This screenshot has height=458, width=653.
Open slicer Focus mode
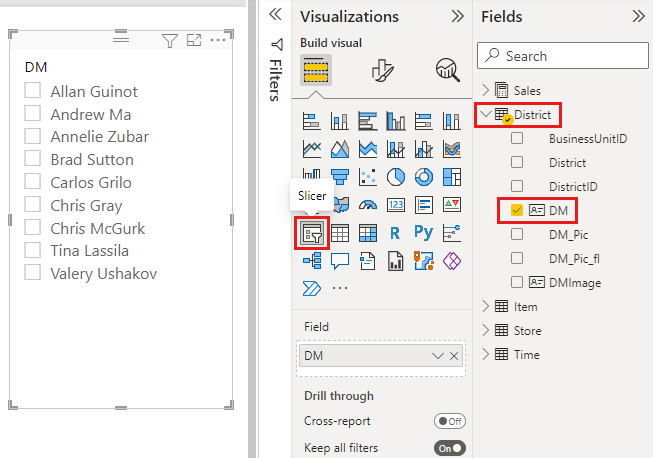point(194,40)
